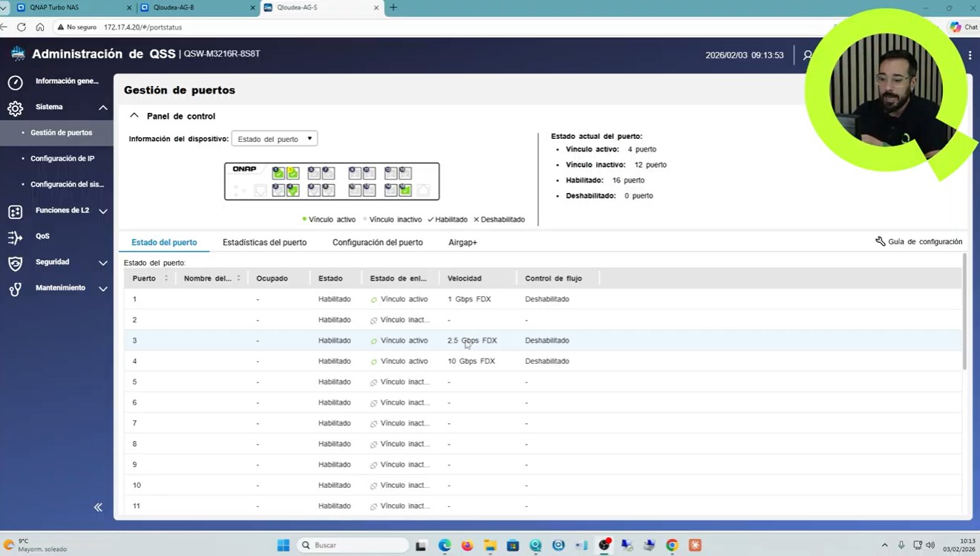Expand the Funciones de L2 chevron
This screenshot has height=556, width=980.
(103, 212)
